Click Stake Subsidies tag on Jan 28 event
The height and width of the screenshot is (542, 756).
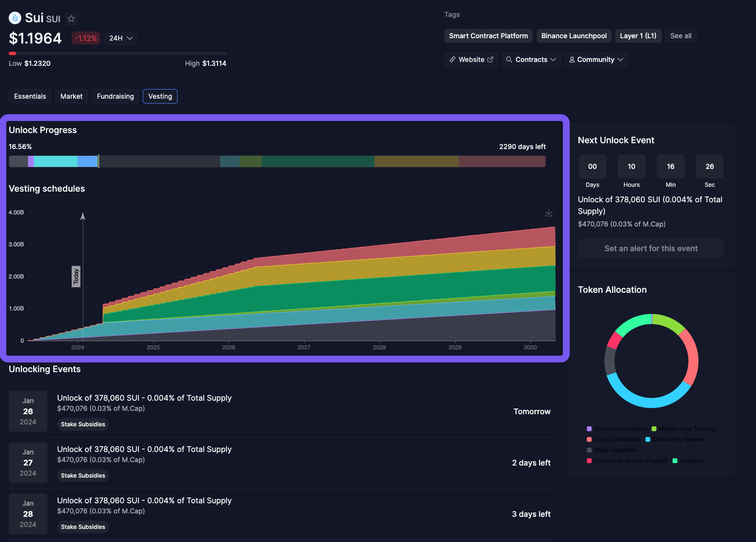pyautogui.click(x=83, y=527)
